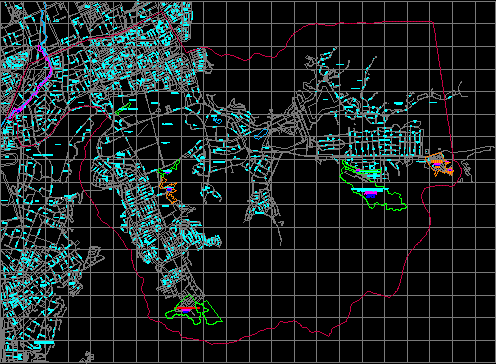Click the long cyan label at bottom-left
The width and height of the screenshot is (496, 364).
pos(44,342)
